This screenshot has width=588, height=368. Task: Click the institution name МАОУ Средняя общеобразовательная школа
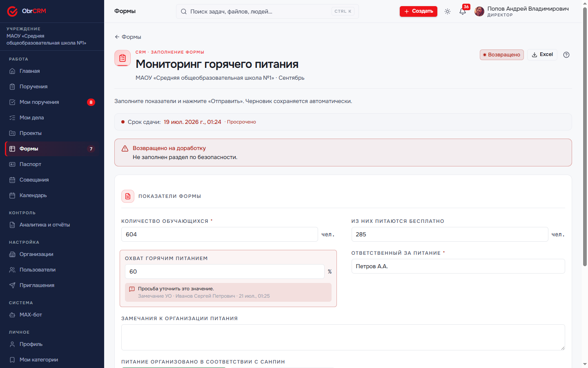pos(46,39)
